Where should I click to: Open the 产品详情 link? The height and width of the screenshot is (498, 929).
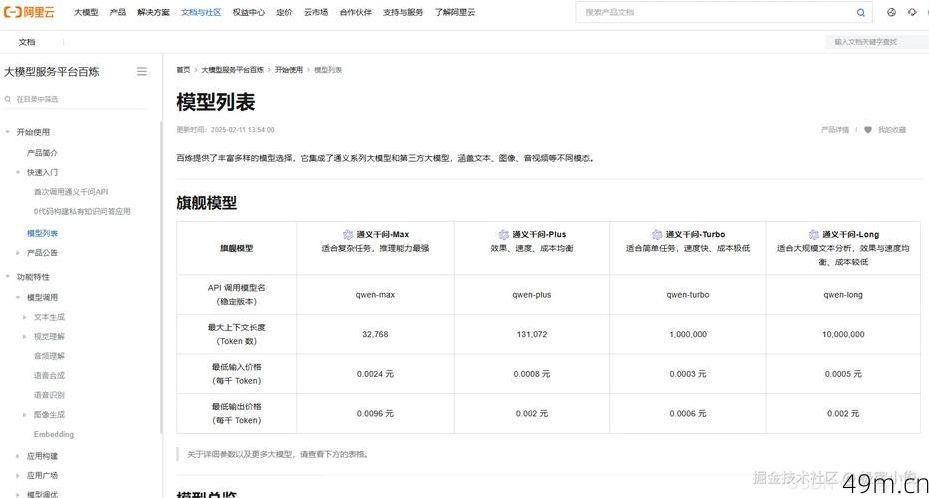(x=834, y=130)
